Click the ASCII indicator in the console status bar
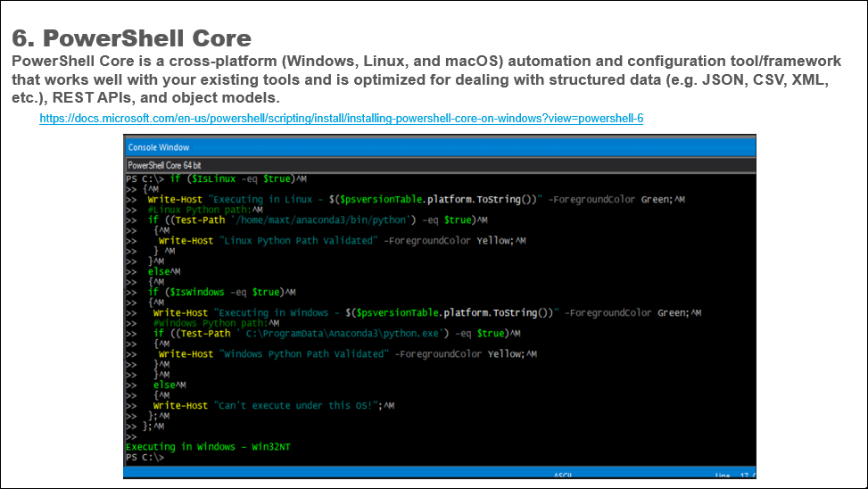 pyautogui.click(x=562, y=475)
